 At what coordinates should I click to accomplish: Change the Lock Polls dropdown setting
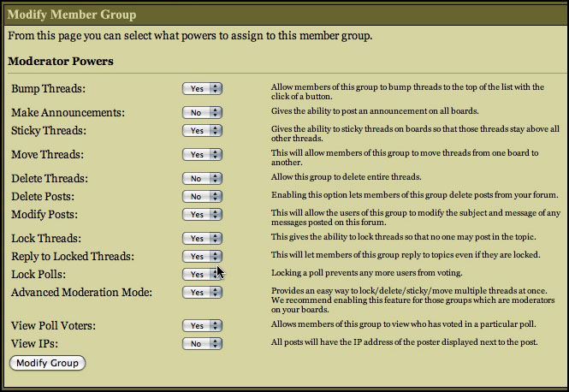pyautogui.click(x=202, y=275)
